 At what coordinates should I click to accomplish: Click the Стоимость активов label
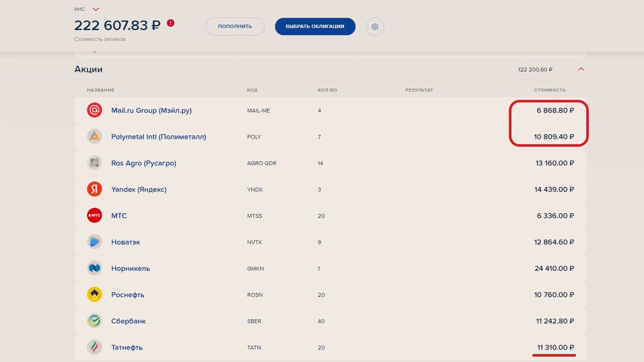tap(100, 39)
